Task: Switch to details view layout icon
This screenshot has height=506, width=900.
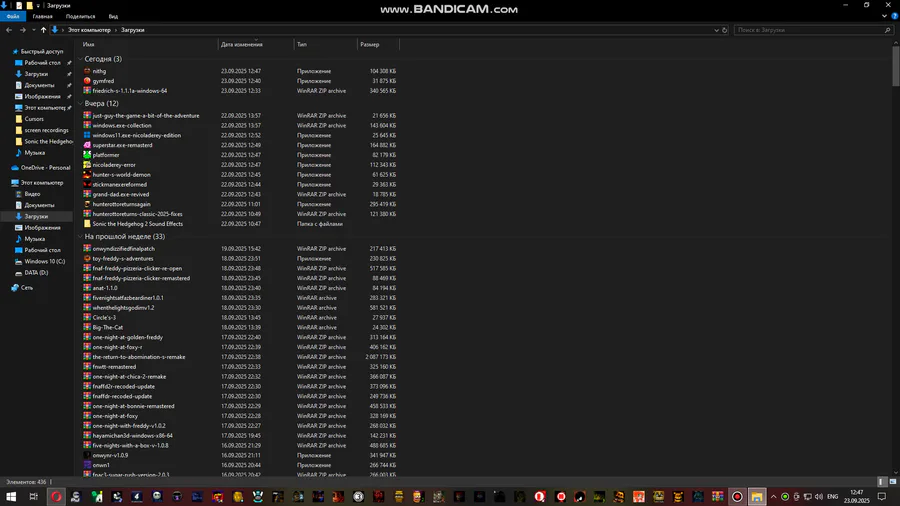Action: tap(882, 482)
